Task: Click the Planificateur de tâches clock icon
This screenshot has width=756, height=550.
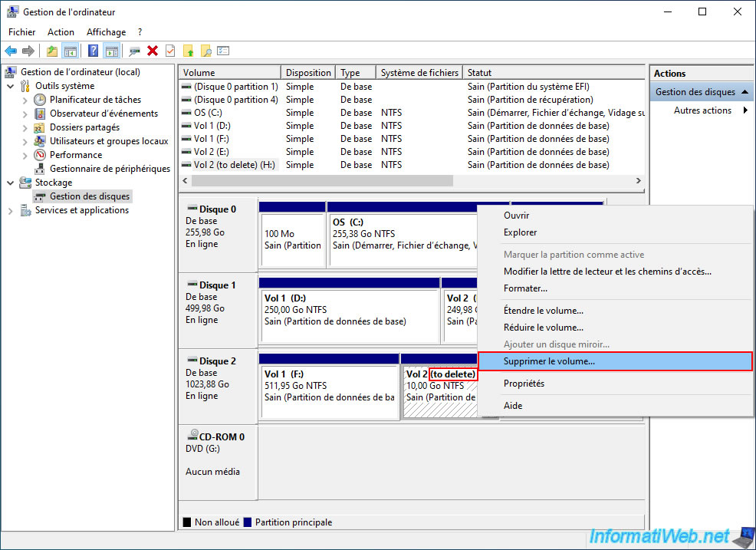Action: [x=41, y=100]
